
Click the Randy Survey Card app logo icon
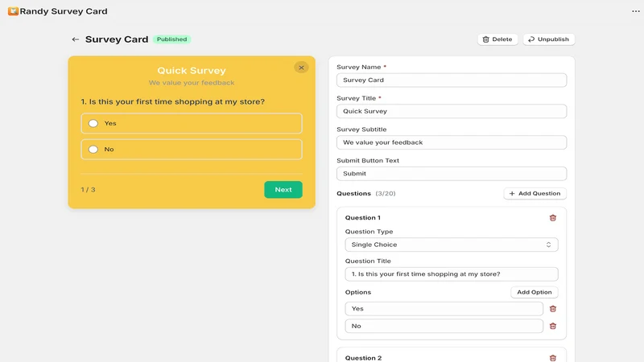13,11
